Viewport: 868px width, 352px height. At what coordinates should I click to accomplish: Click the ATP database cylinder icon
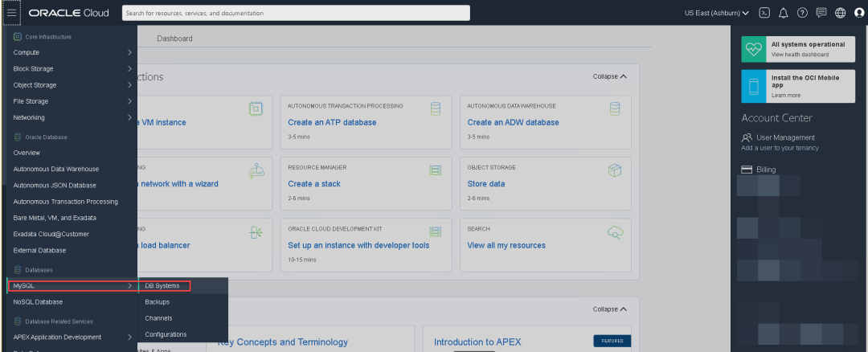435,109
